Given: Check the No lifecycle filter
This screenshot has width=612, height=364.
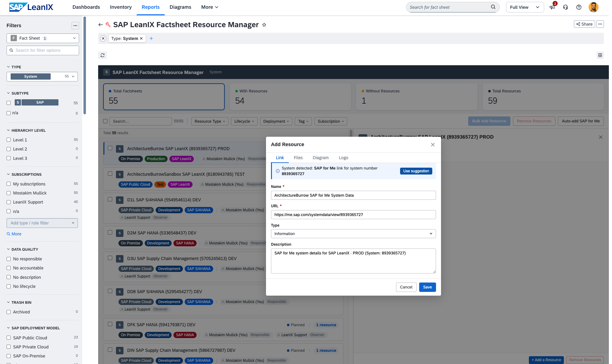Looking at the screenshot, I should pos(9,286).
